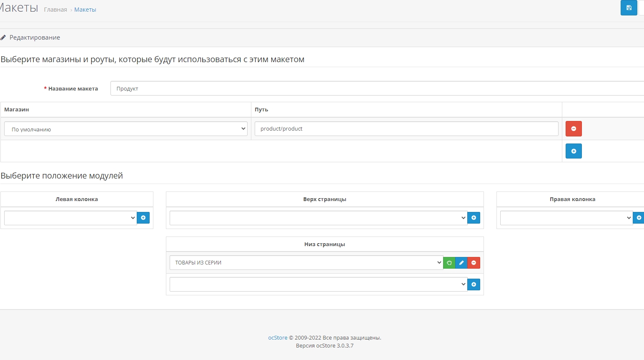Follow the ocStore footer link
644x360 pixels.
point(278,338)
